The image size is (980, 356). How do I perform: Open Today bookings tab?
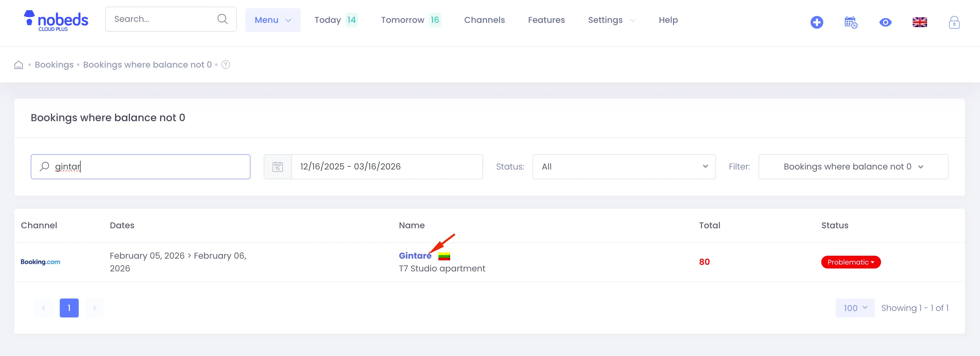click(x=336, y=20)
